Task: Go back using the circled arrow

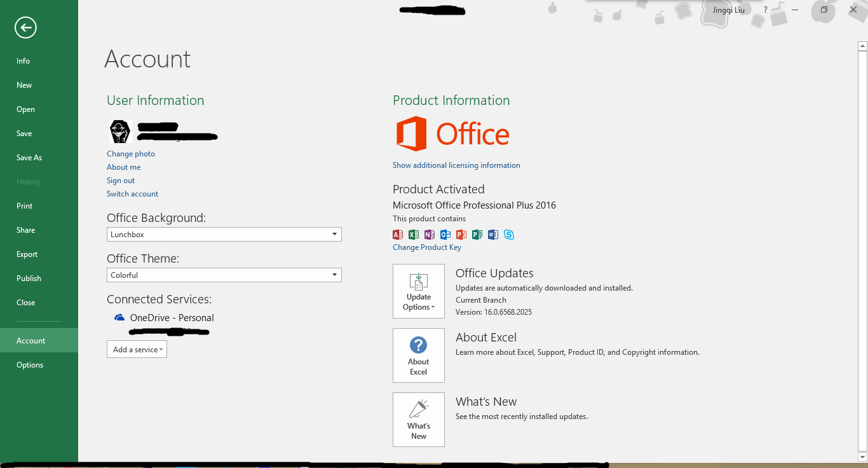Action: tap(25, 27)
